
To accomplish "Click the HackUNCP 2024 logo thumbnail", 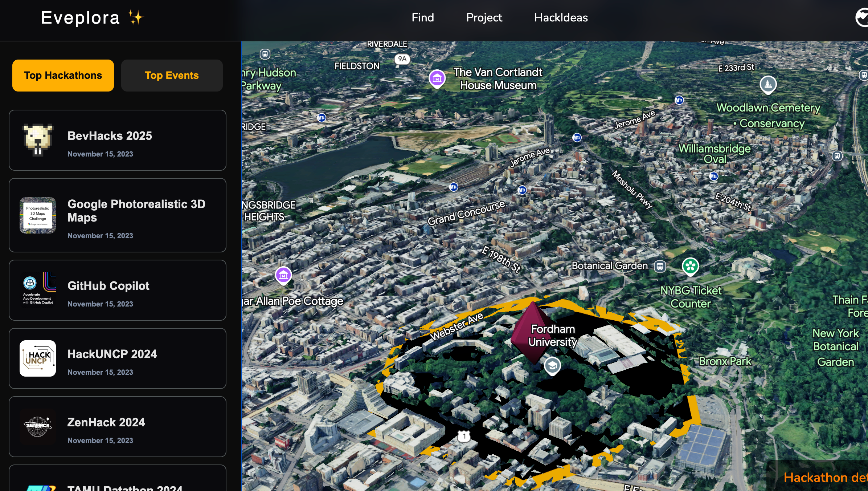I will pyautogui.click(x=38, y=358).
